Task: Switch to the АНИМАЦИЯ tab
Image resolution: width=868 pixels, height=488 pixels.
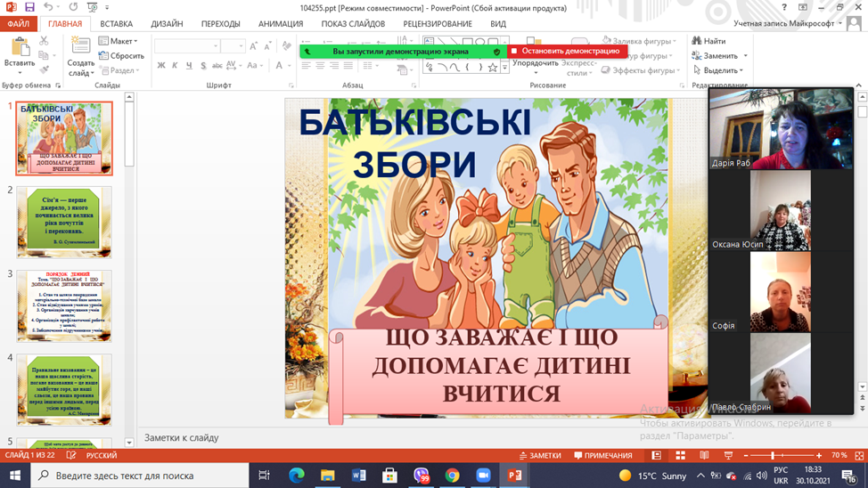Action: [x=281, y=24]
